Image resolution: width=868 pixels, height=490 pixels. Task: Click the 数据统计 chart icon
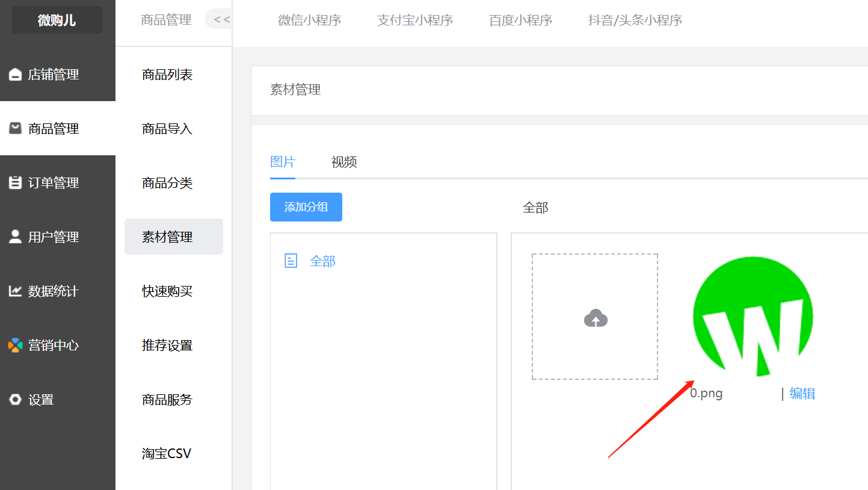(x=15, y=291)
